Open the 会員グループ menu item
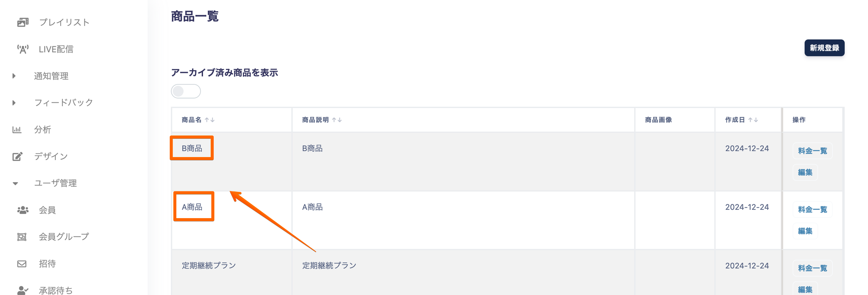868x295 pixels. click(x=64, y=237)
